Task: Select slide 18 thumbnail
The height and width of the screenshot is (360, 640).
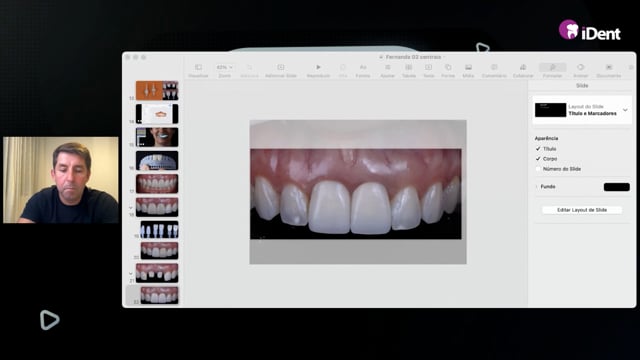Action: (x=157, y=207)
